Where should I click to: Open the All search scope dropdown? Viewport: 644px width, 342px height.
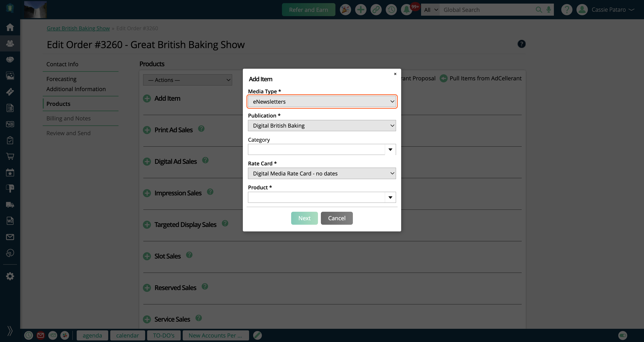430,10
